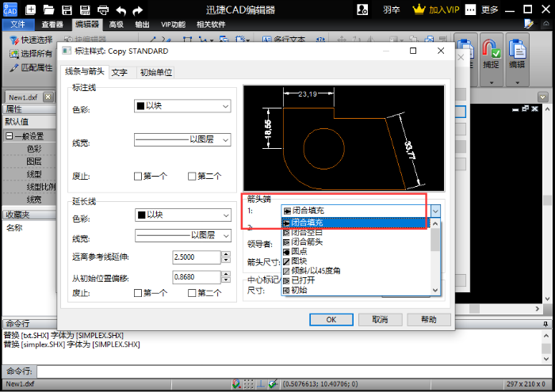Click the Save As floppy icon

click(x=85, y=10)
